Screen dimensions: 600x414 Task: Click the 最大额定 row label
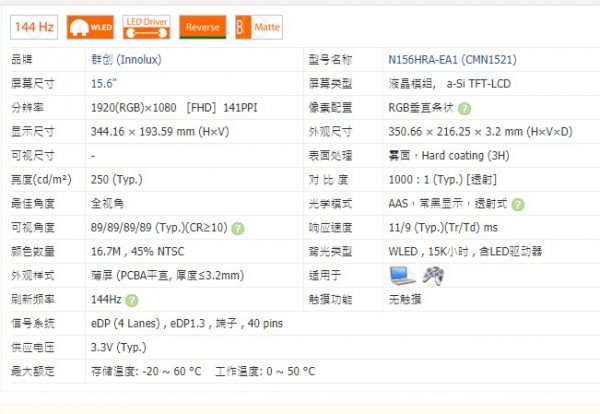tap(33, 371)
